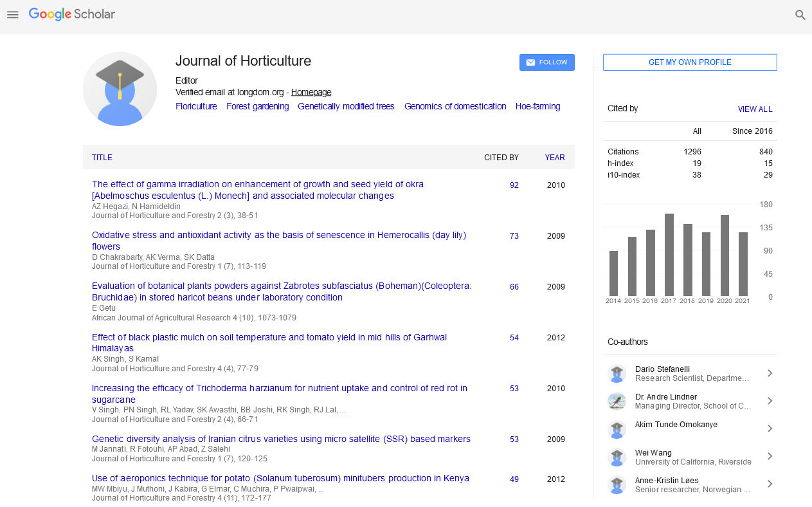Select Genomics of domestication interest tag
Screen dimensions: 812x507
click(455, 106)
